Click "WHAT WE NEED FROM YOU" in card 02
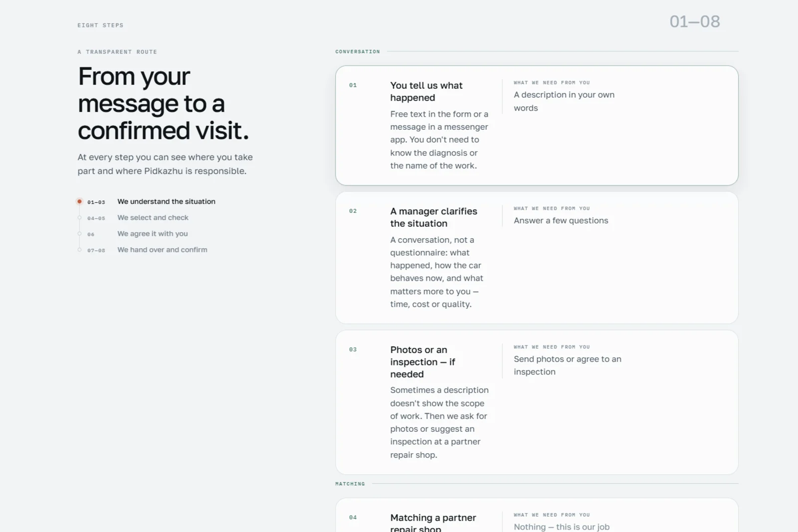The height and width of the screenshot is (532, 798). [x=552, y=208]
